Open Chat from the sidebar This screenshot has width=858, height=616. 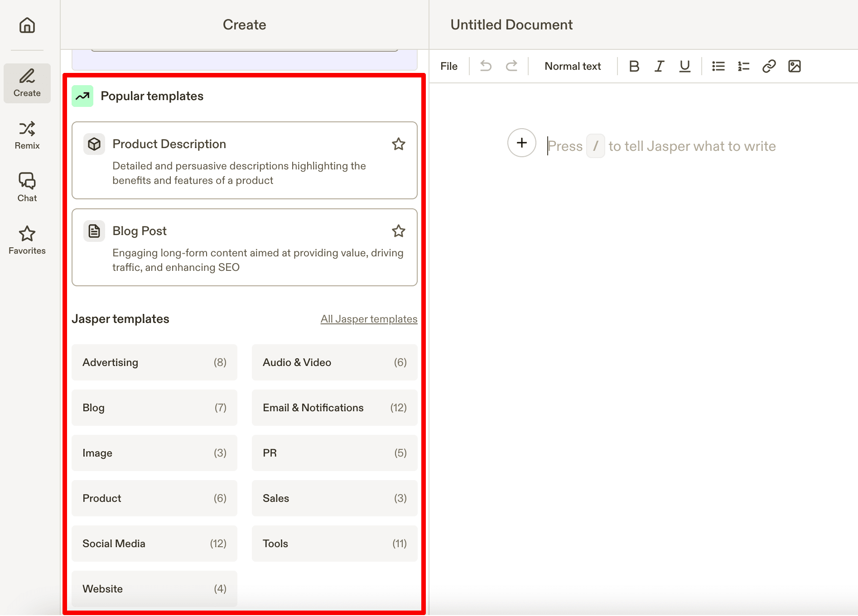pyautogui.click(x=27, y=188)
